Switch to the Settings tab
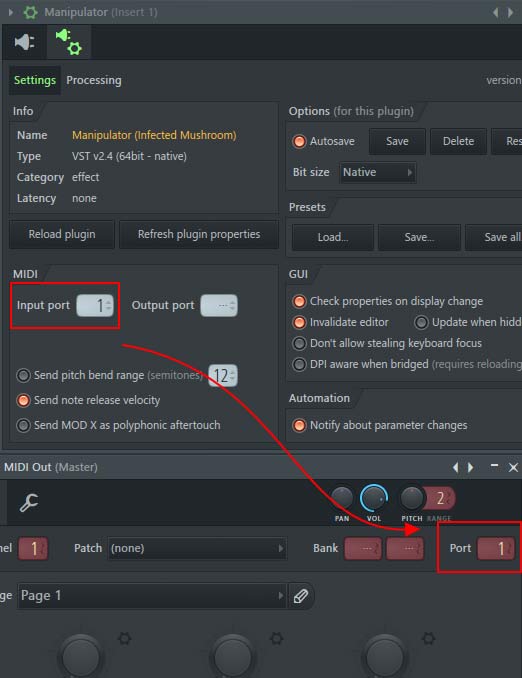Screen dimensions: 522x678 click(35, 80)
